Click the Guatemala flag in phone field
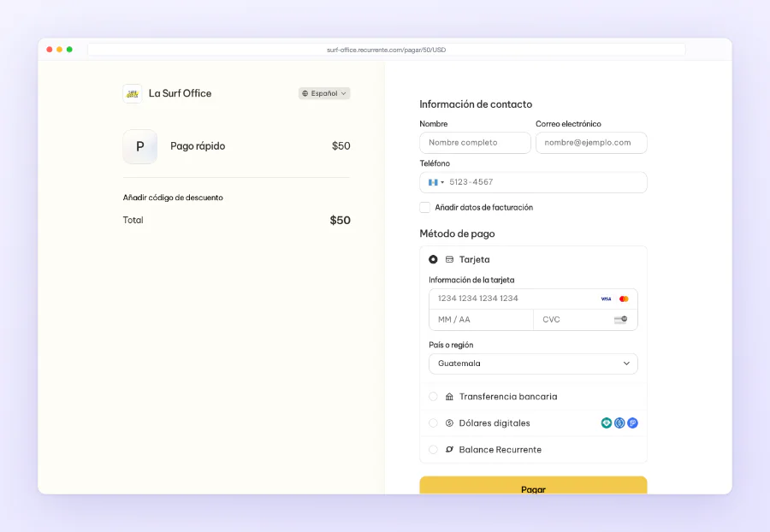The height and width of the screenshot is (532, 770). pyautogui.click(x=433, y=182)
